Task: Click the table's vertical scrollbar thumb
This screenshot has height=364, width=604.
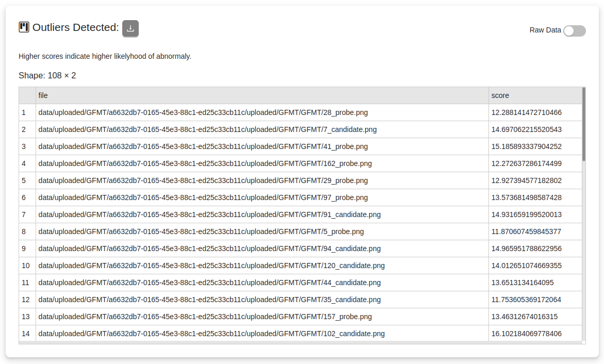Action: [x=583, y=124]
